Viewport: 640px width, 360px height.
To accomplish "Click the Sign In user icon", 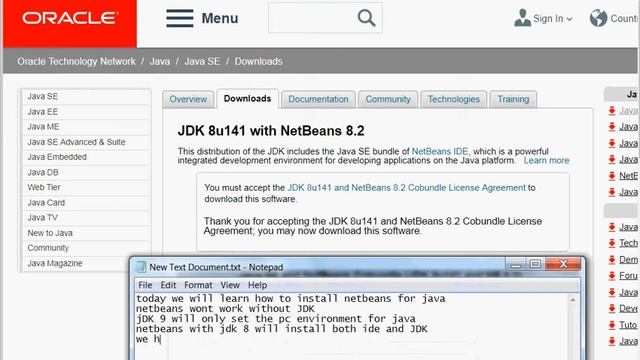I will (x=522, y=18).
